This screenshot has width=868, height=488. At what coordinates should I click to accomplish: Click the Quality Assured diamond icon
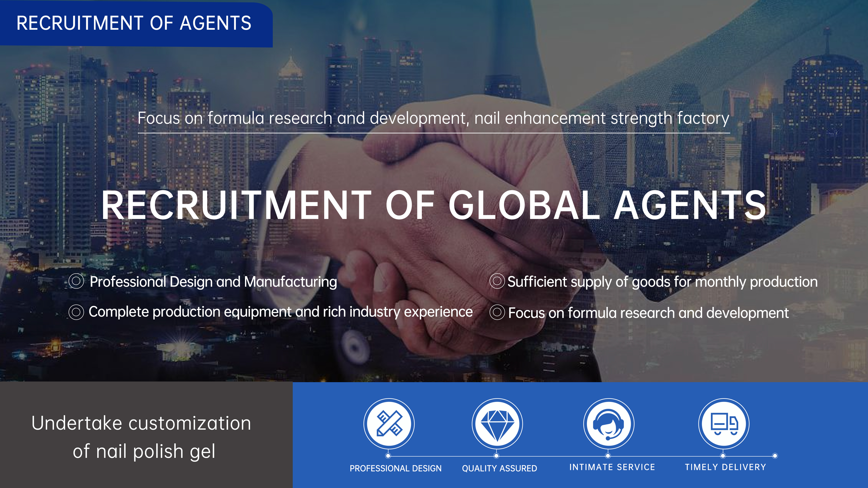pos(497,423)
